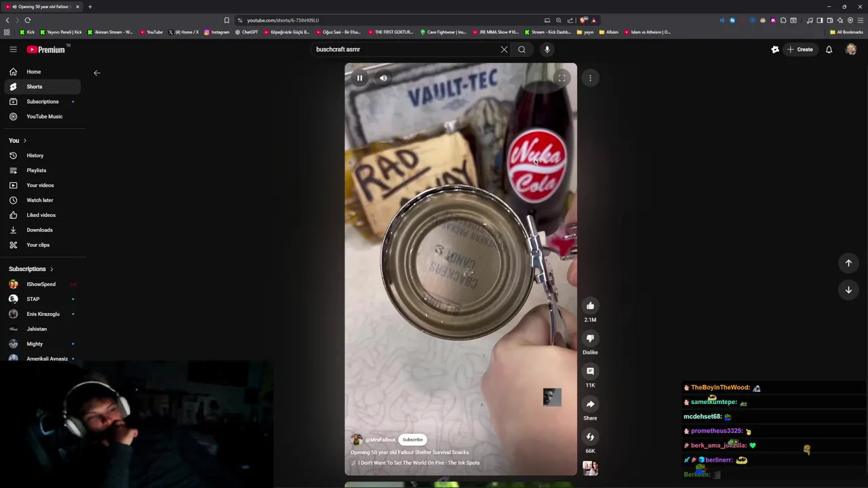Go to the previous Short with up arrow

click(848, 263)
